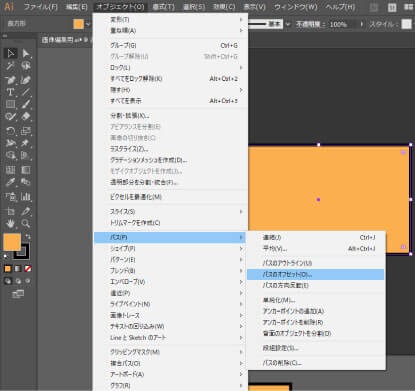
Task: Enable Draw Behind mode
Action: click(18, 281)
